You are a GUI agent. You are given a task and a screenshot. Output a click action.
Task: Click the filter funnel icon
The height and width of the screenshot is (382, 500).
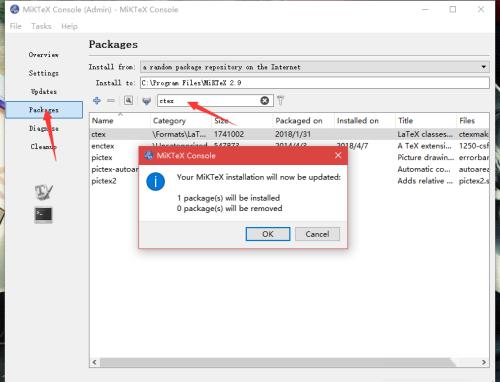click(281, 100)
